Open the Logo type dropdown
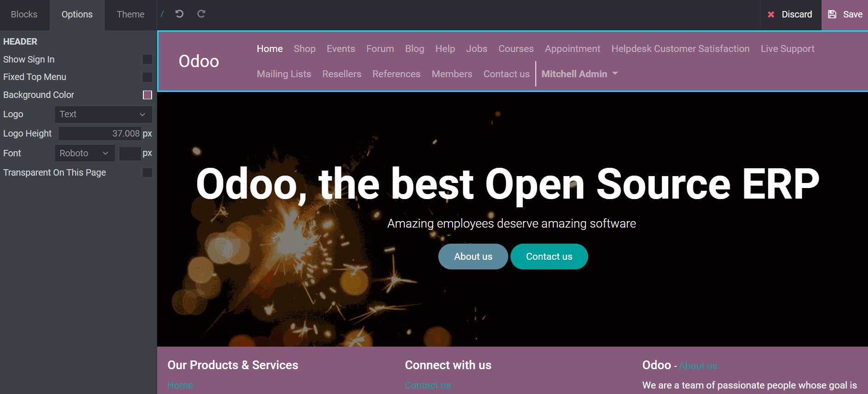 pos(103,114)
